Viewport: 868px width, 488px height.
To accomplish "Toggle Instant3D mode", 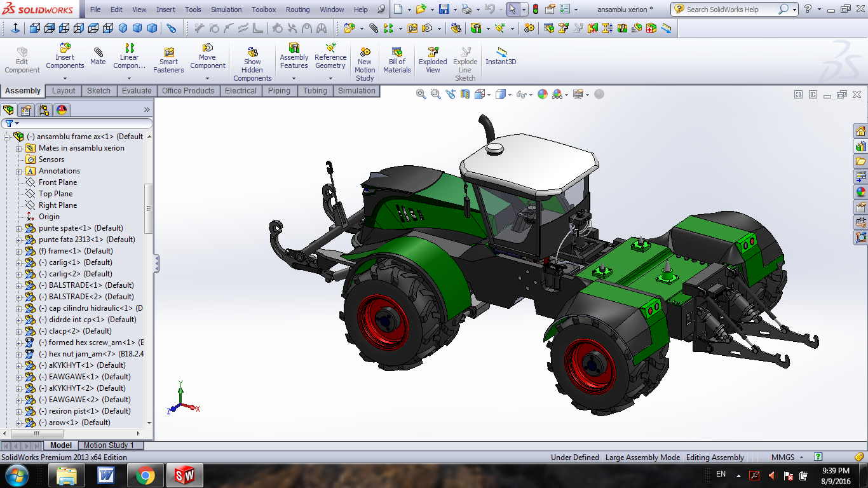I will click(x=501, y=57).
